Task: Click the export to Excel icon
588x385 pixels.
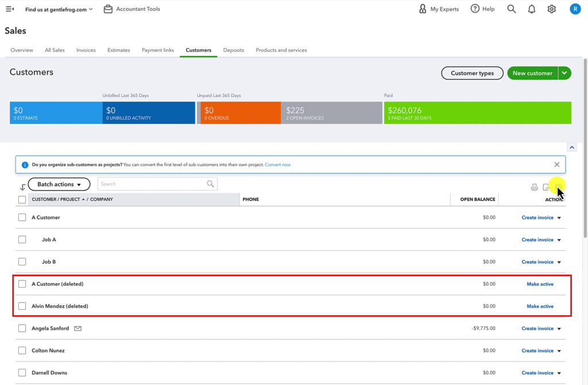Action: 547,186
